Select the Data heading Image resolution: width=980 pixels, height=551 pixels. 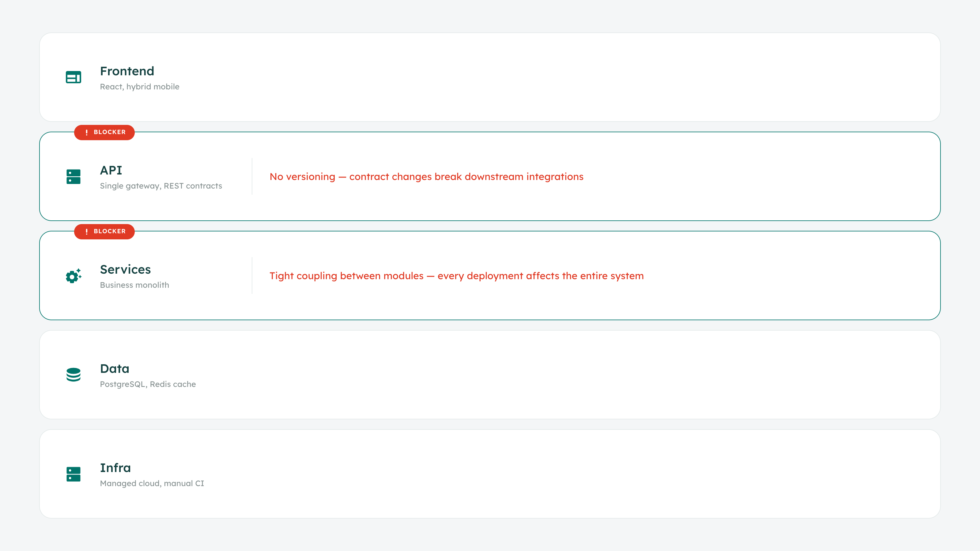pos(115,369)
